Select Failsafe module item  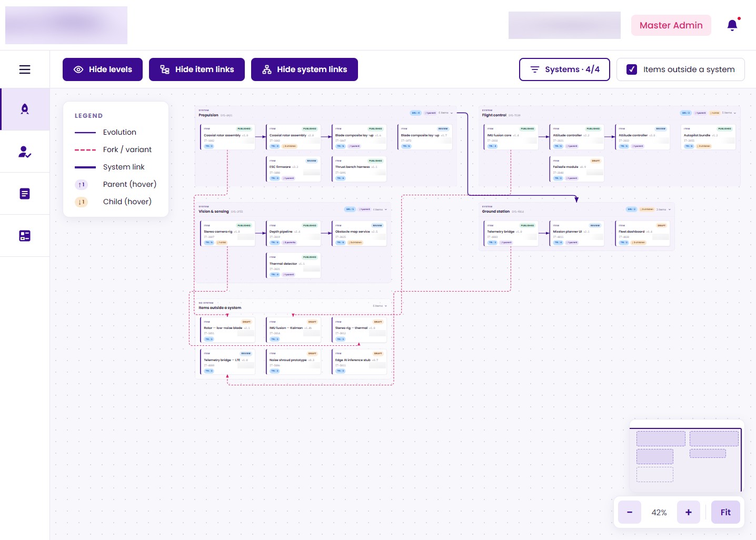576,169
